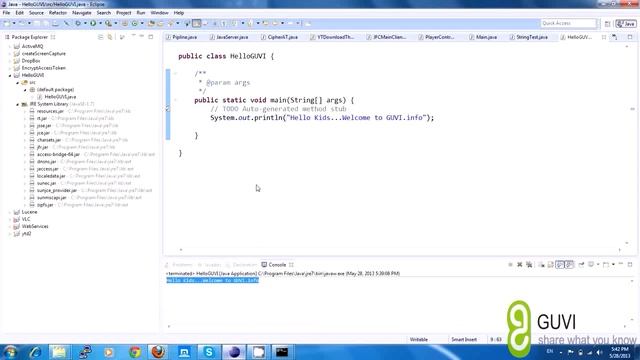Expand the Lucene project
The width and height of the screenshot is (640, 360).
tap(10, 212)
